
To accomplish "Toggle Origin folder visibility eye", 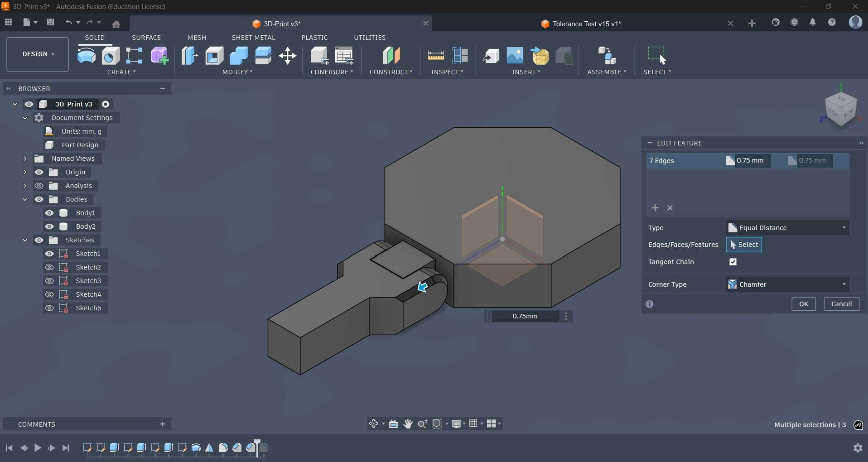I will tap(39, 172).
